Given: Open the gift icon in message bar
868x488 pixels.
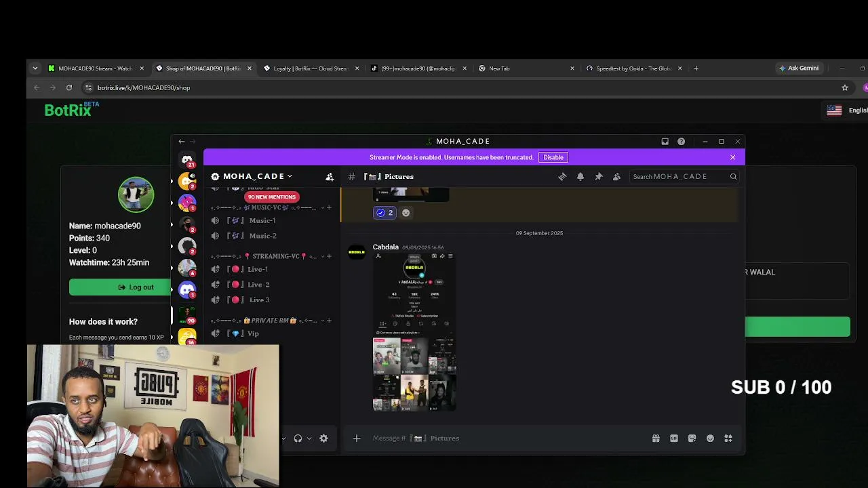Looking at the screenshot, I should pyautogui.click(x=656, y=439).
